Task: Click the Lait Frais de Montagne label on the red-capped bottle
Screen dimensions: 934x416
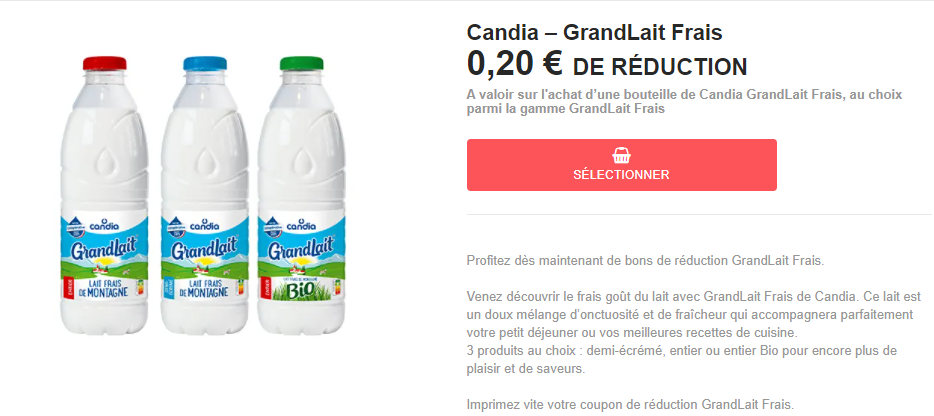Action: [104, 288]
